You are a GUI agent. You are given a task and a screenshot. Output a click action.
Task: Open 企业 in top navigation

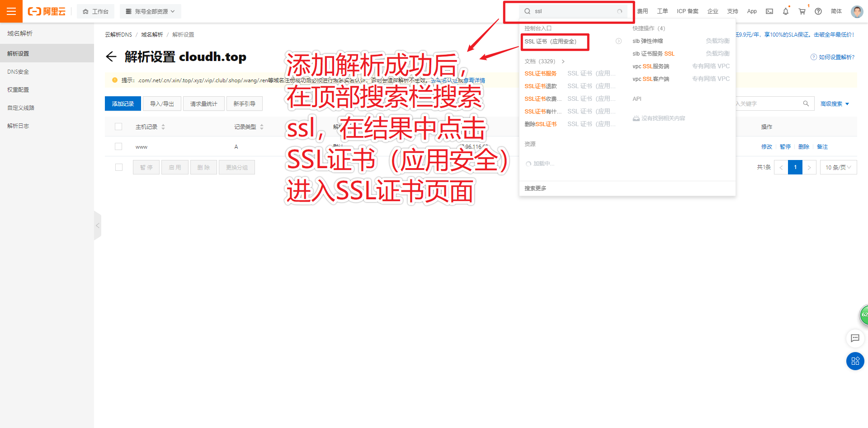click(713, 11)
